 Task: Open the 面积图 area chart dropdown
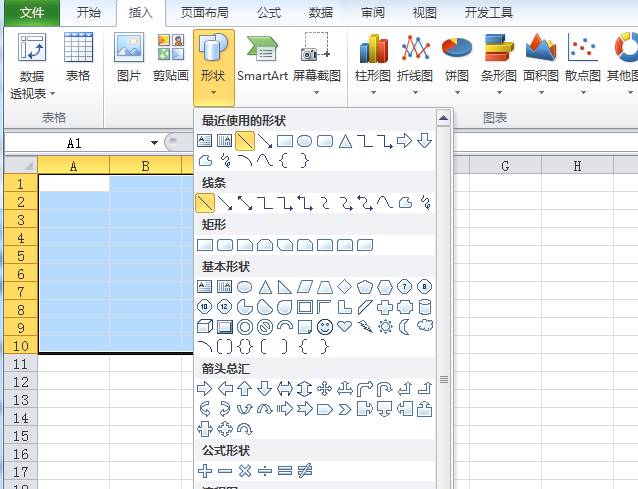pyautogui.click(x=541, y=65)
